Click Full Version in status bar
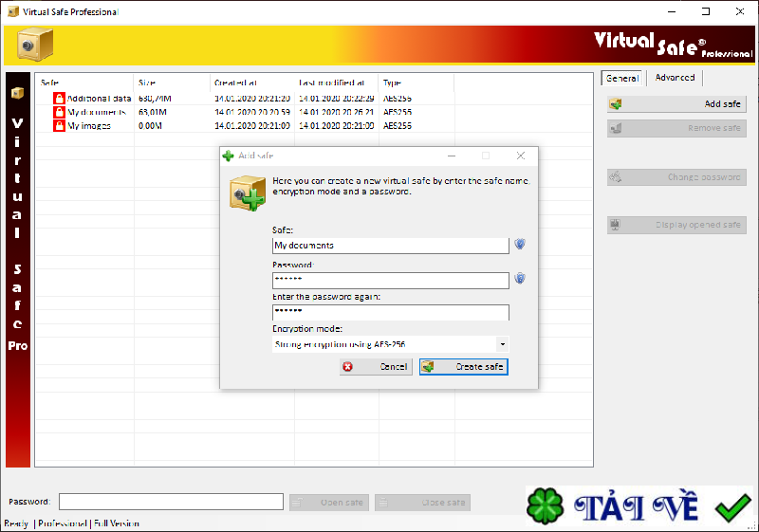The height and width of the screenshot is (532, 759). (x=117, y=523)
